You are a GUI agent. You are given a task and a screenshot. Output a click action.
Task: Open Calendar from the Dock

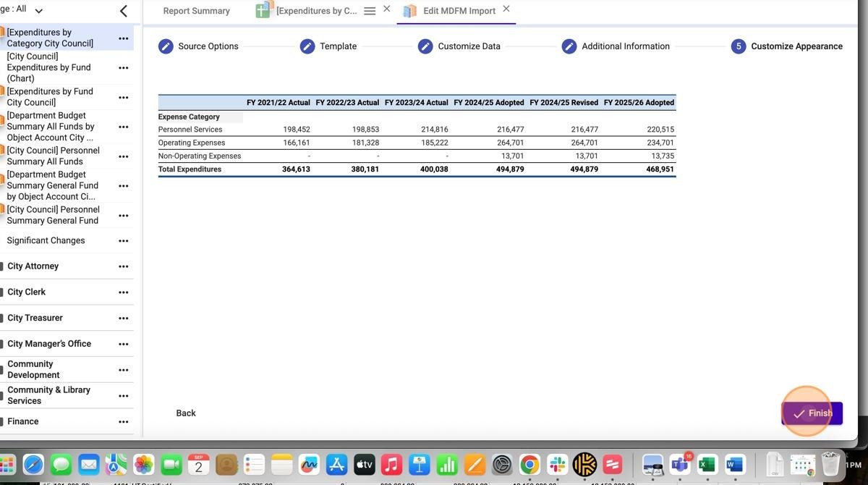(x=199, y=464)
